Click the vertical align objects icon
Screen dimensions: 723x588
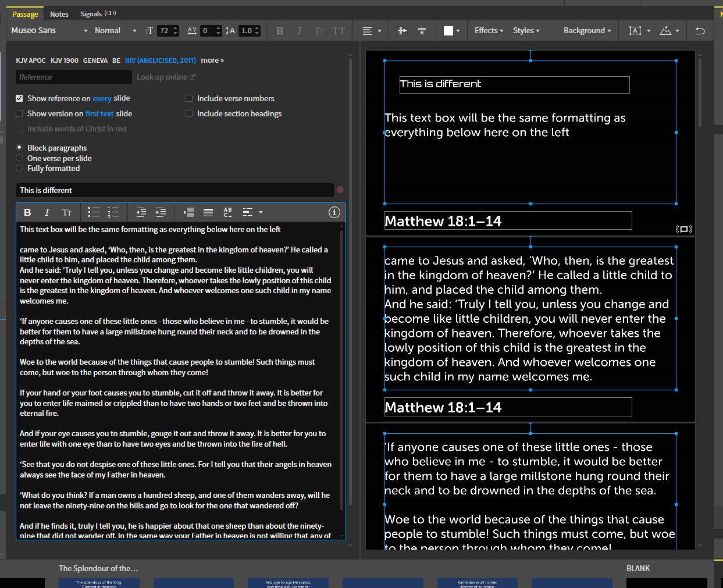point(422,31)
